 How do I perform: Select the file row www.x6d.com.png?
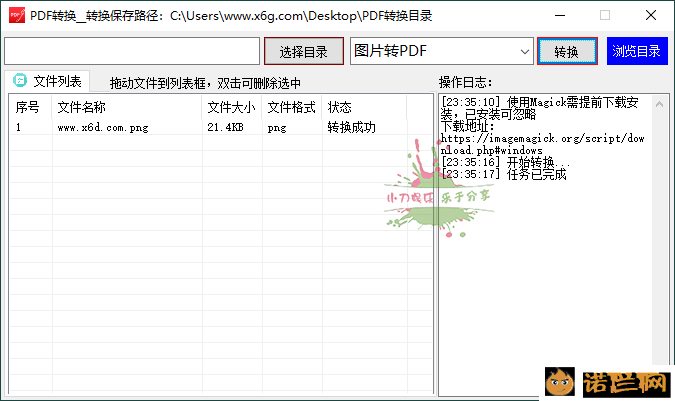pos(221,127)
